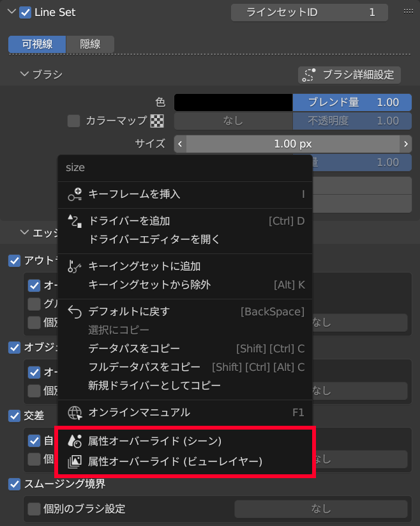Click the Line Set name label
The width and height of the screenshot is (420, 526).
55,12
